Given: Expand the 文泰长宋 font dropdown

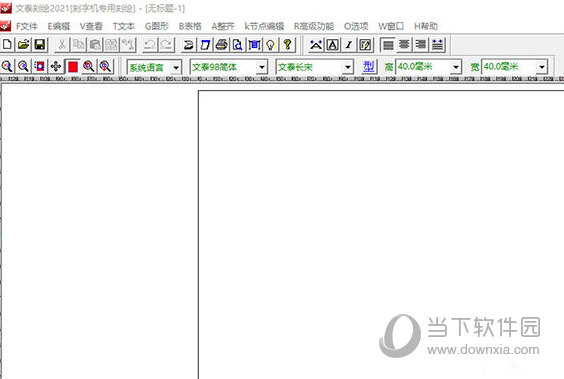Looking at the screenshot, I should coord(347,67).
